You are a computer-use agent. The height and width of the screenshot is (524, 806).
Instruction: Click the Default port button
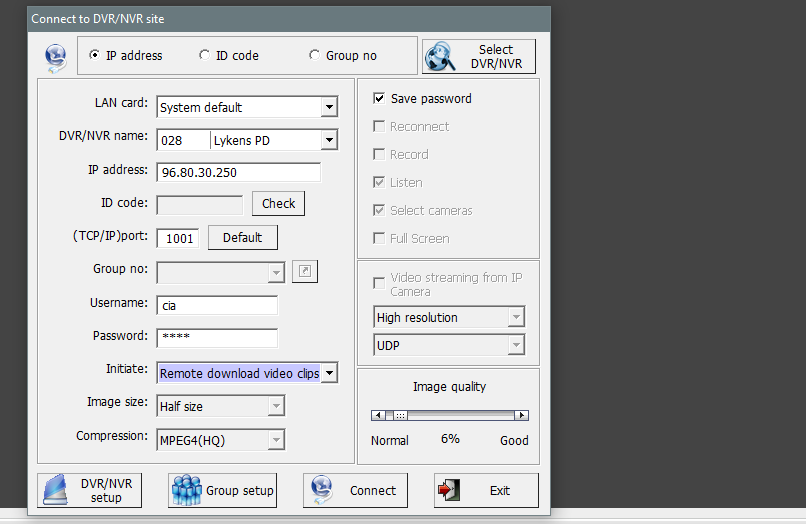coord(243,238)
